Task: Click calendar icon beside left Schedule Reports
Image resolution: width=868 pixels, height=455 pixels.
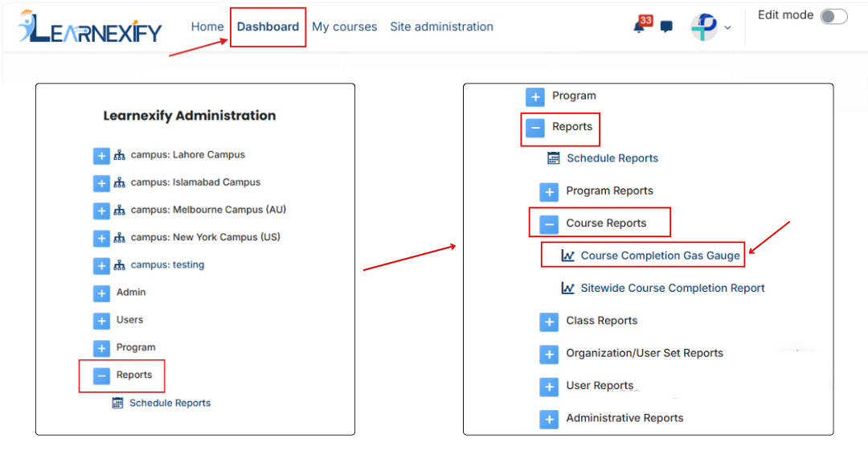Action: (x=117, y=403)
